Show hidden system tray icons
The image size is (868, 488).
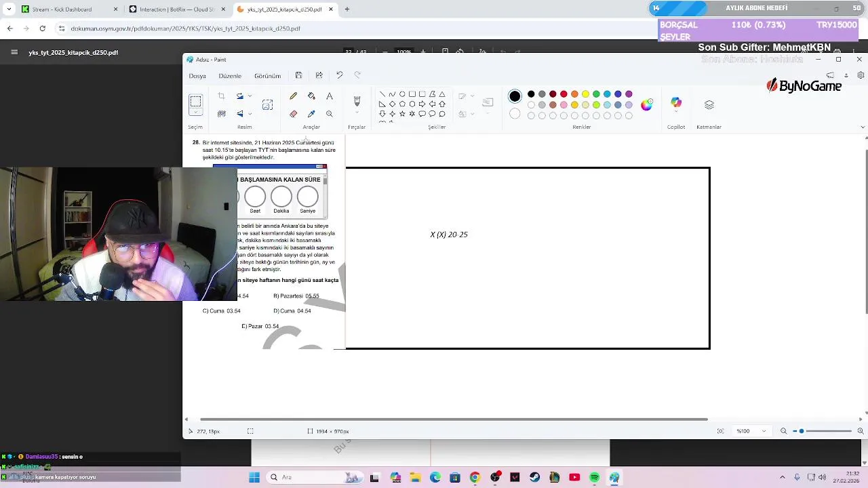(782, 477)
